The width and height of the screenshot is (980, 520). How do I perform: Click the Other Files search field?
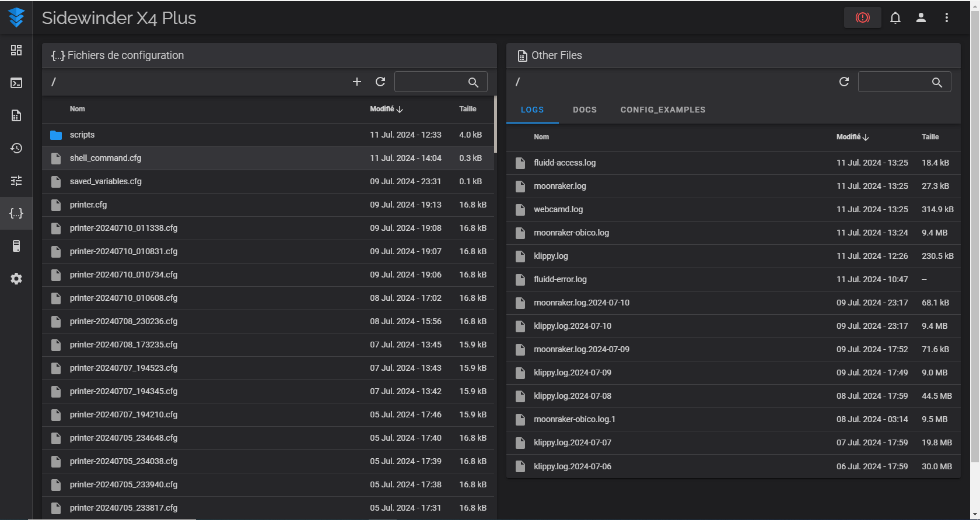pos(905,82)
